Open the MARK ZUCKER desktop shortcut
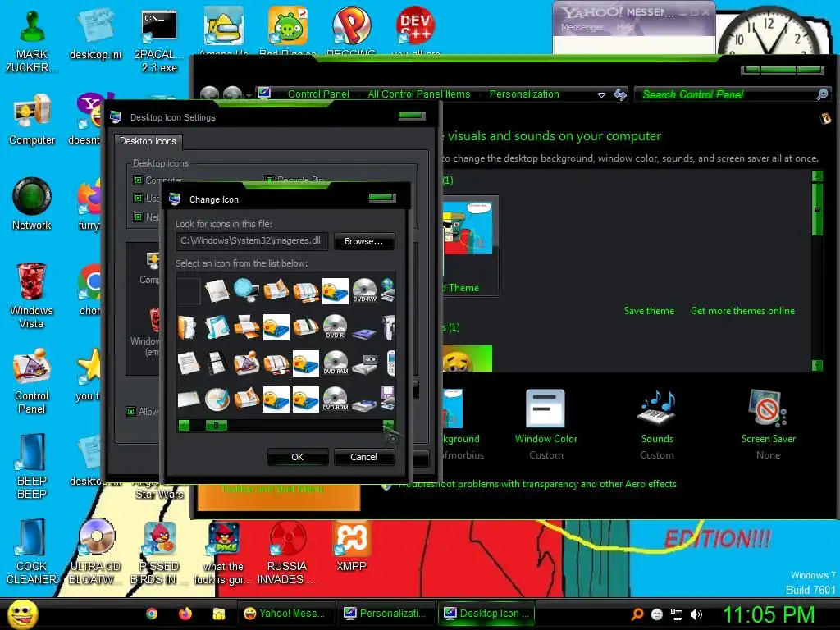The height and width of the screenshot is (630, 840). point(32,42)
